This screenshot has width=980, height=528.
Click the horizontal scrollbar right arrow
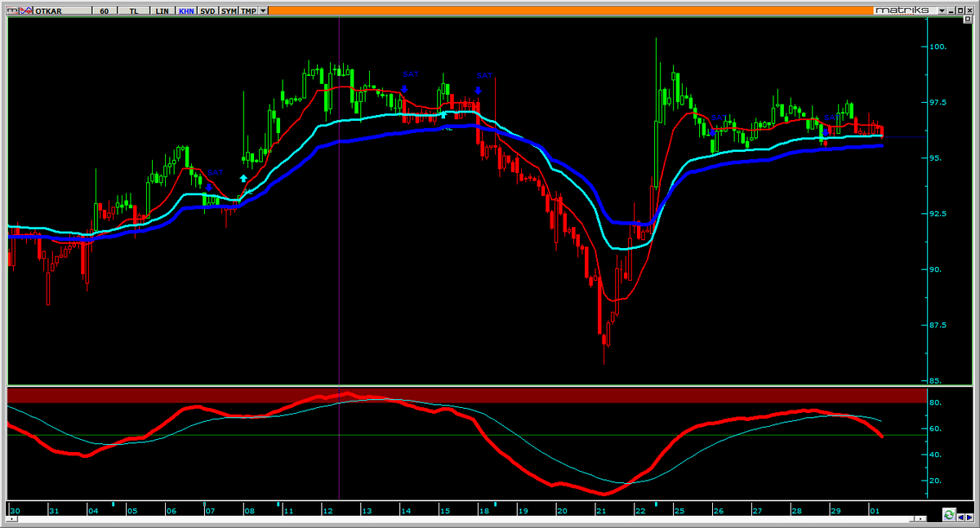point(920,519)
